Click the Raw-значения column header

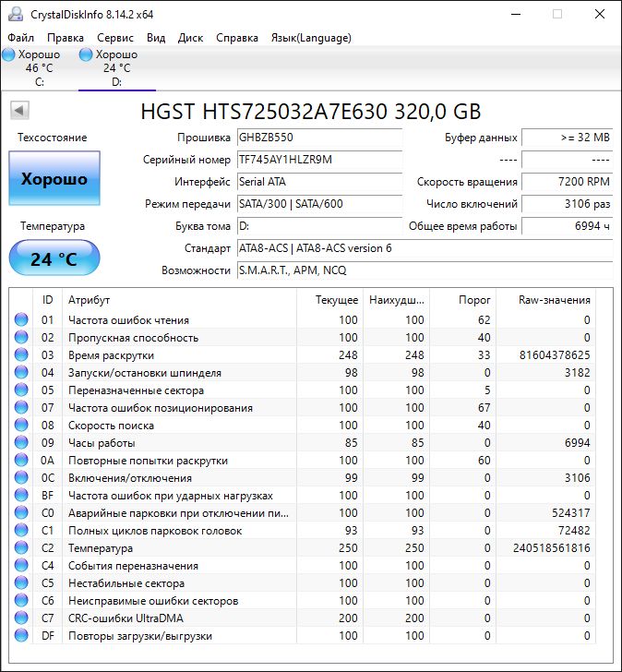point(554,300)
